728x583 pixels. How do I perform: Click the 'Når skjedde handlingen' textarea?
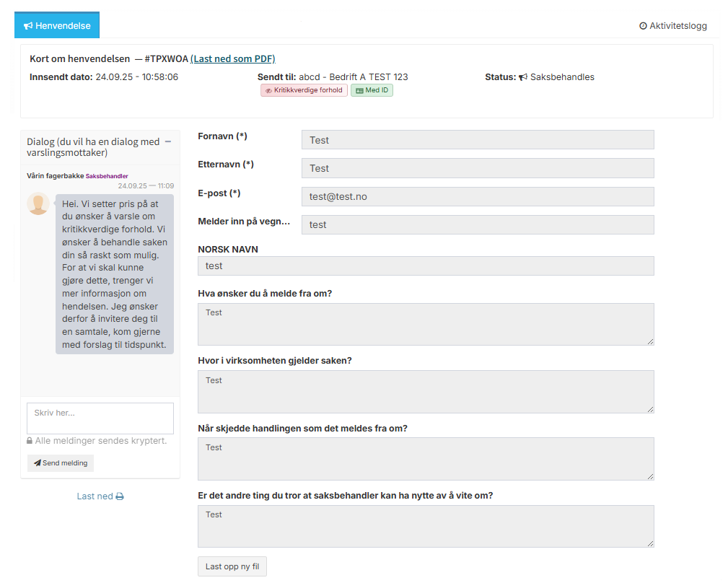(426, 458)
